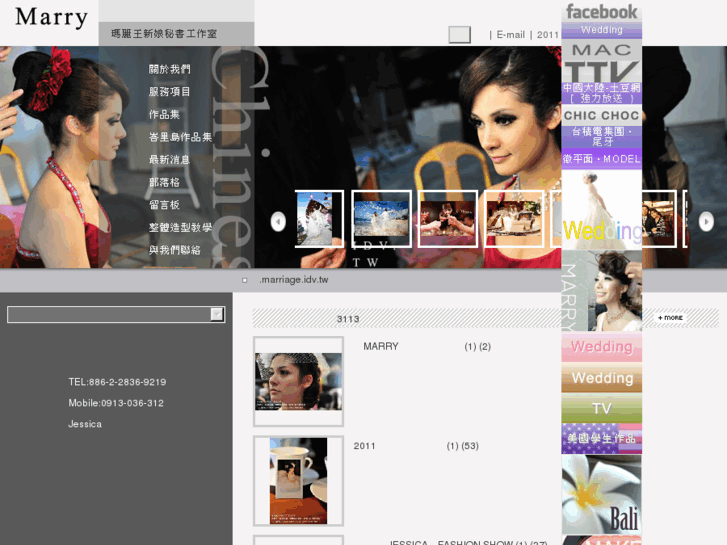Open the cup photo album thumbnail

point(298,481)
